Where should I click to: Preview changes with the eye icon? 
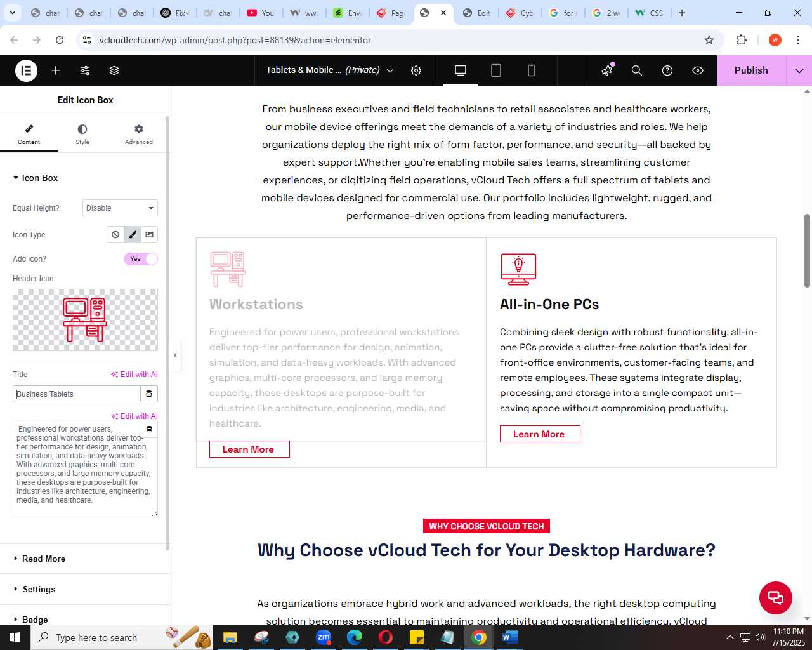(698, 70)
